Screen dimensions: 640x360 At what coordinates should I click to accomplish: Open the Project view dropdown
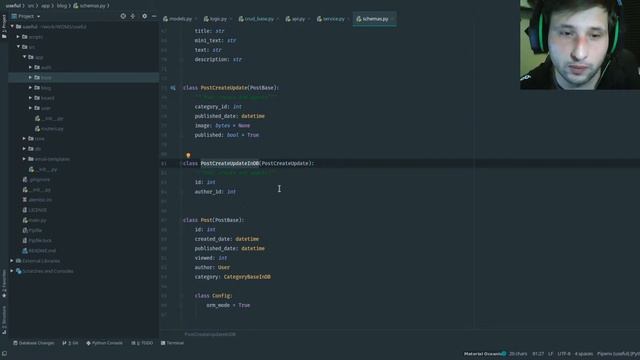[x=26, y=16]
